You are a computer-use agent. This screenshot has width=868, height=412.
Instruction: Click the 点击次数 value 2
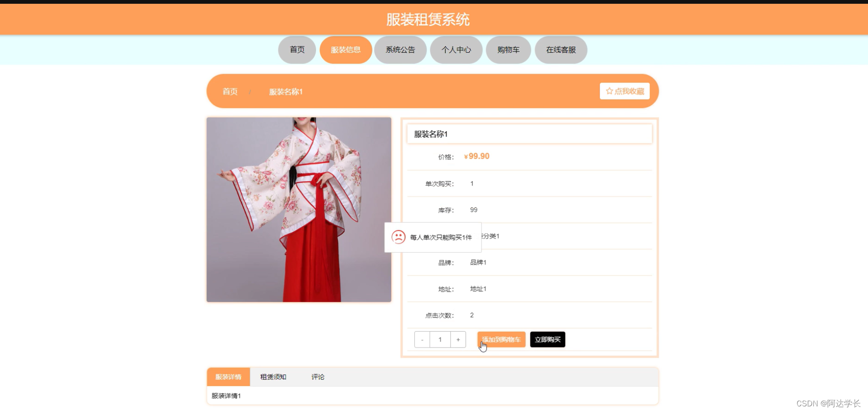472,315
